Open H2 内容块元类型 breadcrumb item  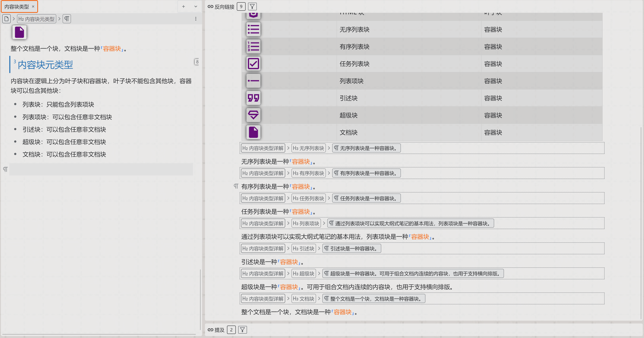point(36,19)
